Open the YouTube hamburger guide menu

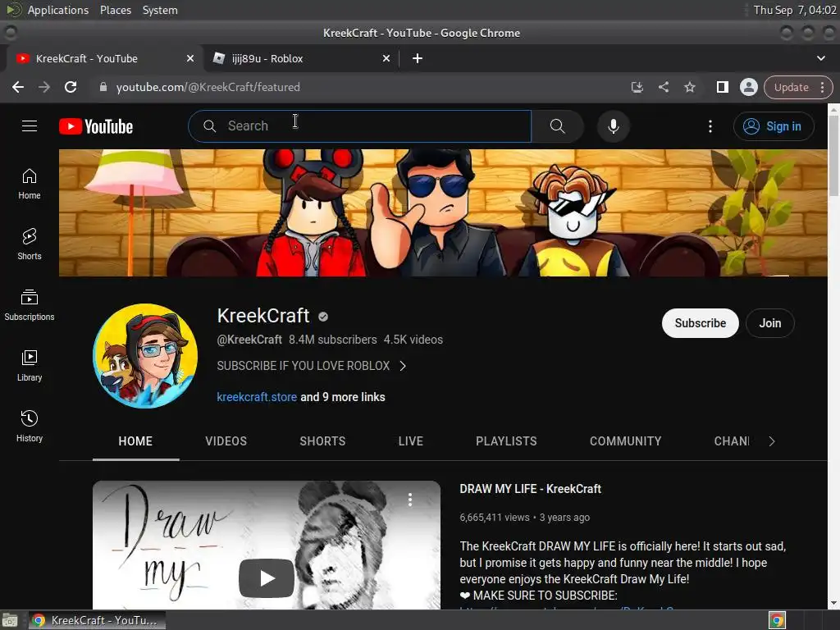click(x=30, y=126)
